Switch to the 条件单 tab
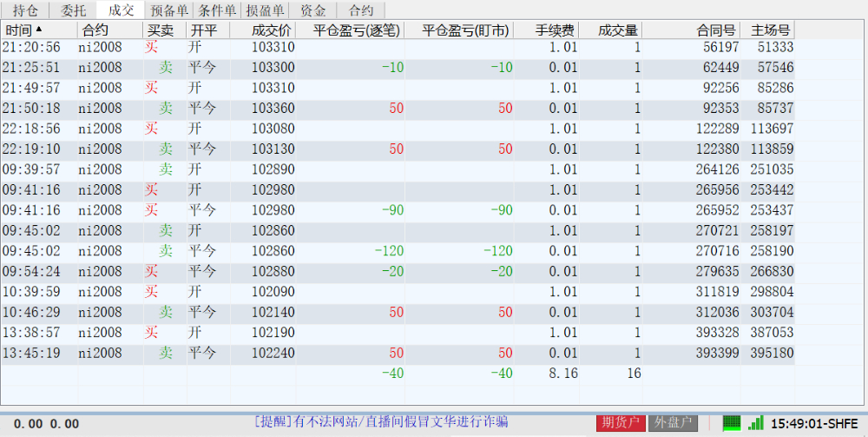The height and width of the screenshot is (437, 868). coord(216,10)
